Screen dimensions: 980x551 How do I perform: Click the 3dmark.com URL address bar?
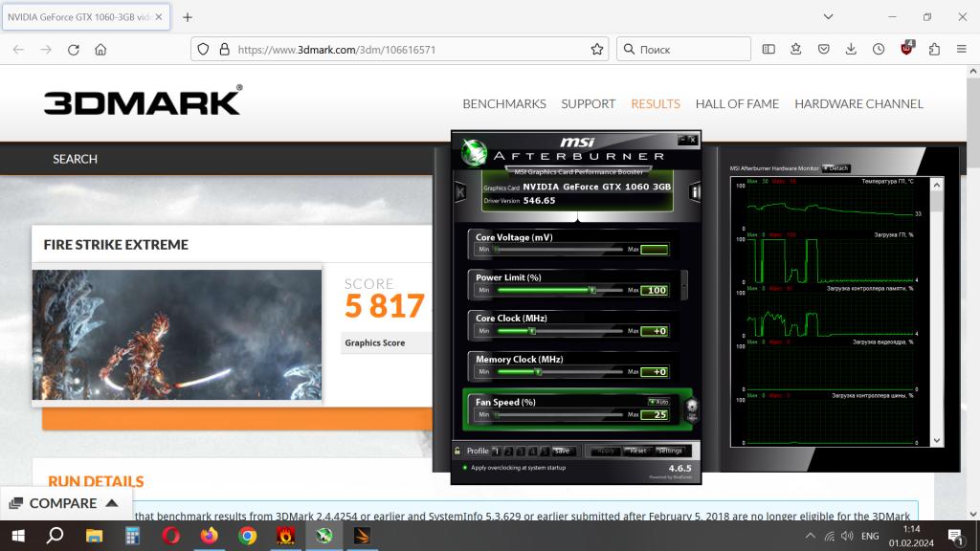click(x=400, y=50)
